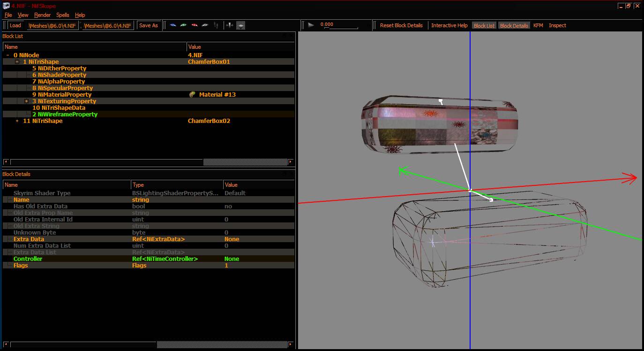Open the Spells menu
Screen dimensions: 644x351
tap(62, 15)
